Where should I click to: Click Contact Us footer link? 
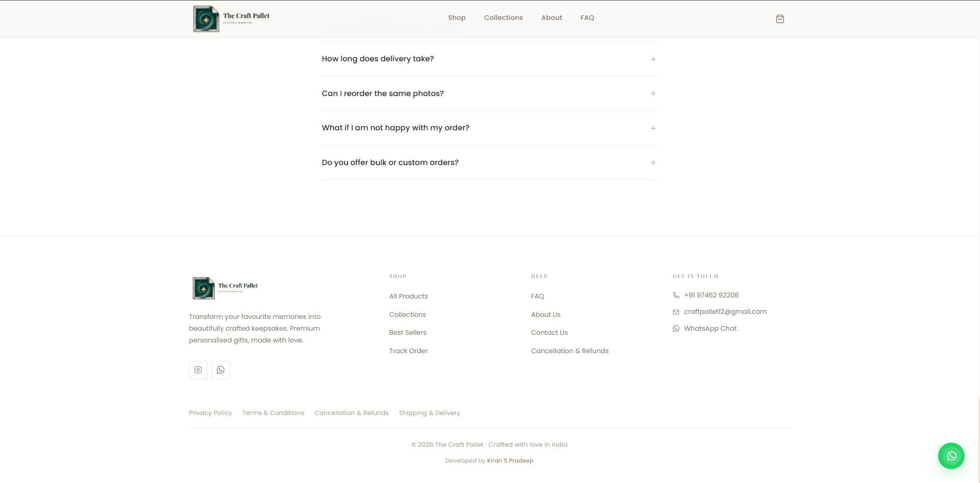pyautogui.click(x=549, y=333)
